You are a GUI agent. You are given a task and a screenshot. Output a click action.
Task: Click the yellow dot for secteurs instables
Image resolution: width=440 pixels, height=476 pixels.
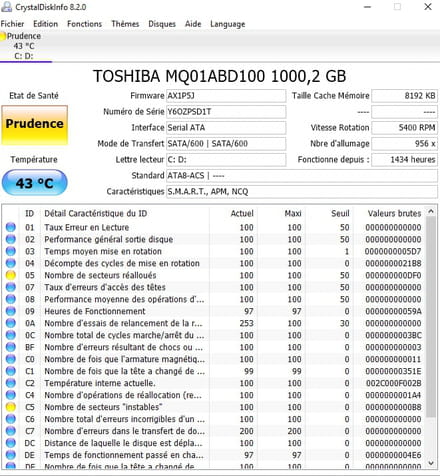11,407
